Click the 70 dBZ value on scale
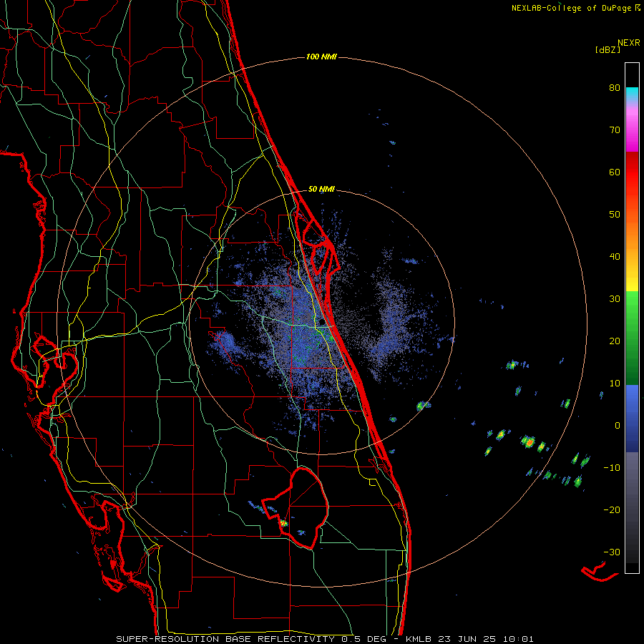This screenshot has width=644, height=644. pos(615,130)
